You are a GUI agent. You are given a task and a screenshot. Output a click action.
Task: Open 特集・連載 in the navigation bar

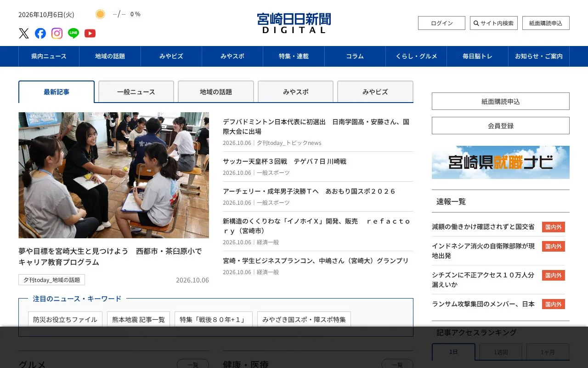point(294,56)
